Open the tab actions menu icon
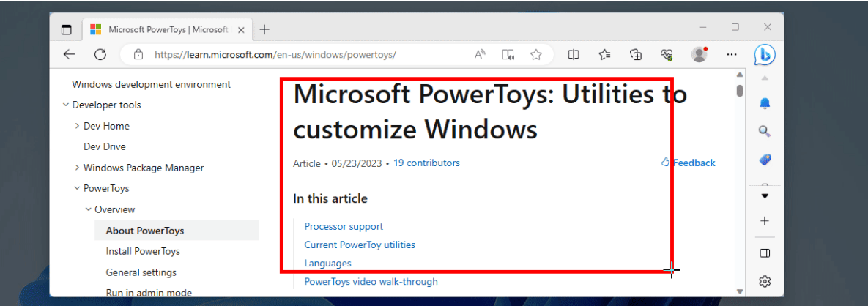Image resolution: width=868 pixels, height=306 pixels. pos(67,30)
